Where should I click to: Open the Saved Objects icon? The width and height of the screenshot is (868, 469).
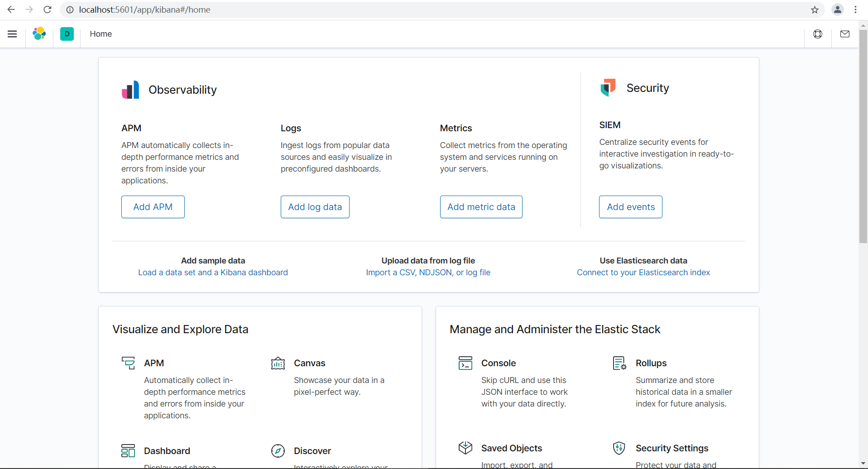(465, 448)
